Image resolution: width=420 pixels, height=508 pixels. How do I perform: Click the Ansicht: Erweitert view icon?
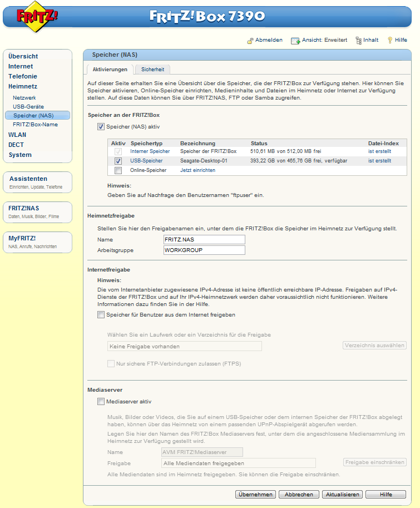(x=295, y=41)
